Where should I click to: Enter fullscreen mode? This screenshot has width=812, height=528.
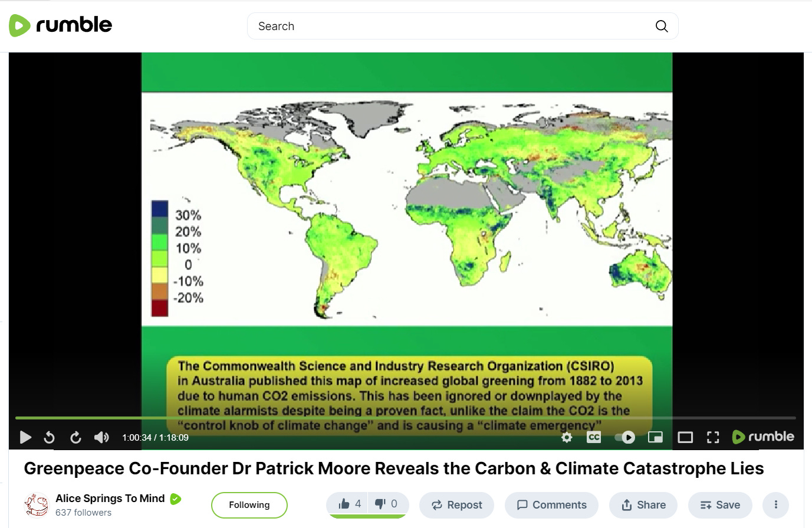[713, 437]
